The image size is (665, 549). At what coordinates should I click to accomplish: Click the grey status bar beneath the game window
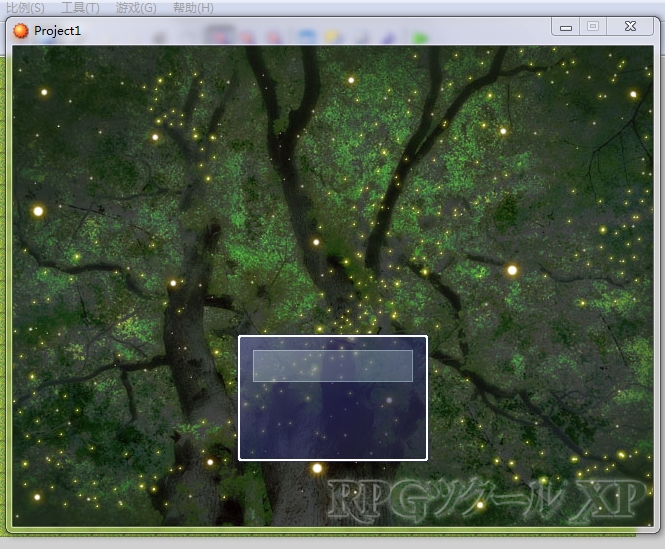(332, 543)
